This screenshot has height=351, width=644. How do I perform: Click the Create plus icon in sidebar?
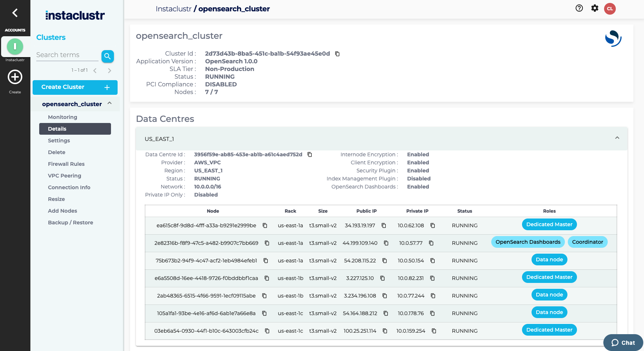pos(15,77)
